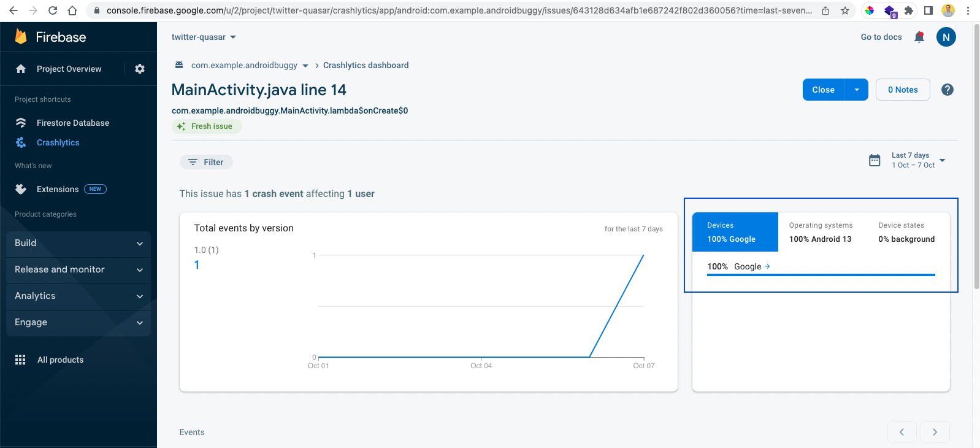Expand the Analytics category
980x448 pixels.
point(78,296)
